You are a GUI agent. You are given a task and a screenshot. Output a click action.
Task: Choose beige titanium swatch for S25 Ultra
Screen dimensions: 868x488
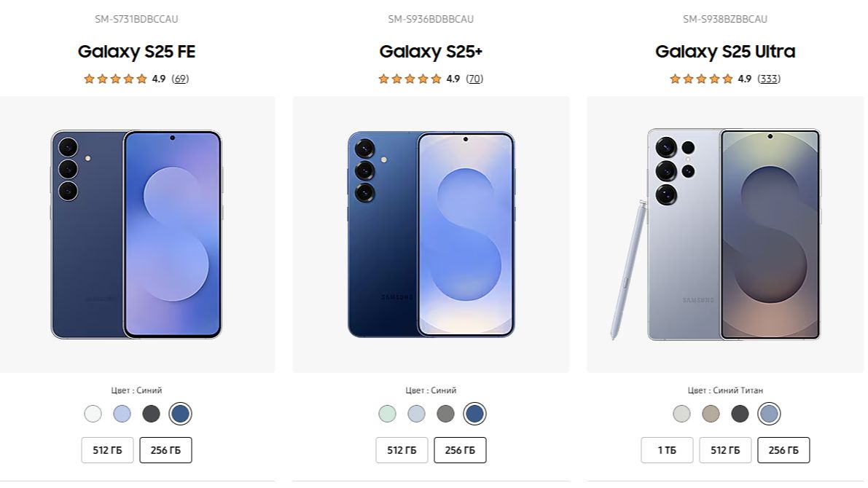click(711, 414)
